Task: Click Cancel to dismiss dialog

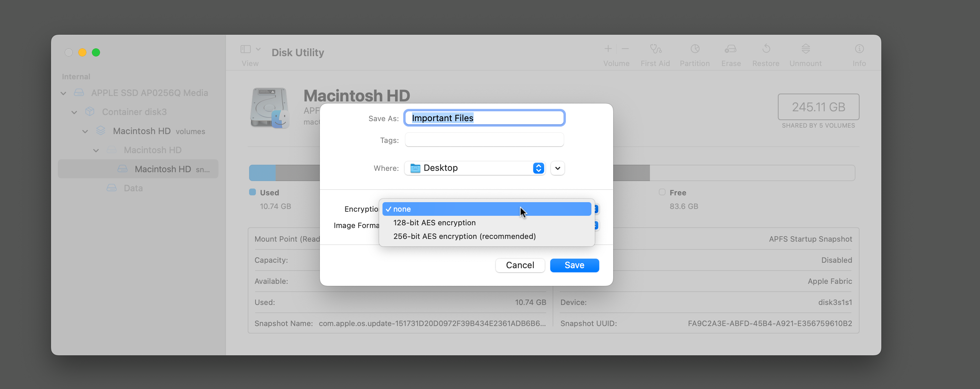Action: [520, 264]
